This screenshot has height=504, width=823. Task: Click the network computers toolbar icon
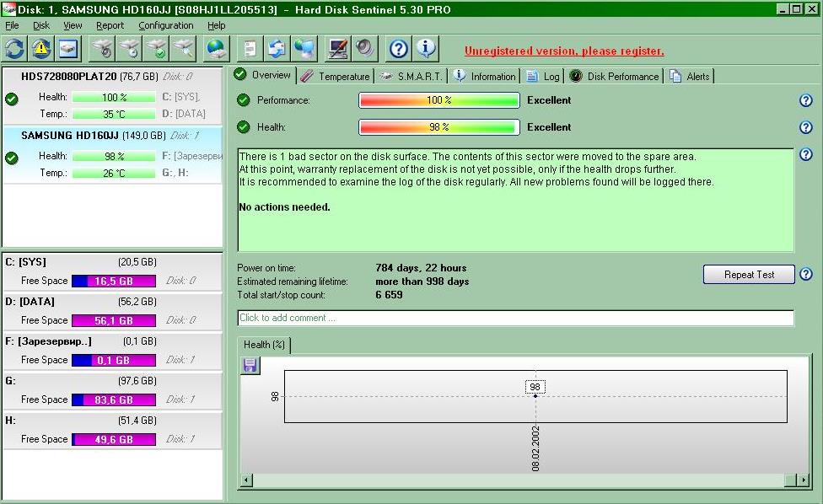click(304, 49)
